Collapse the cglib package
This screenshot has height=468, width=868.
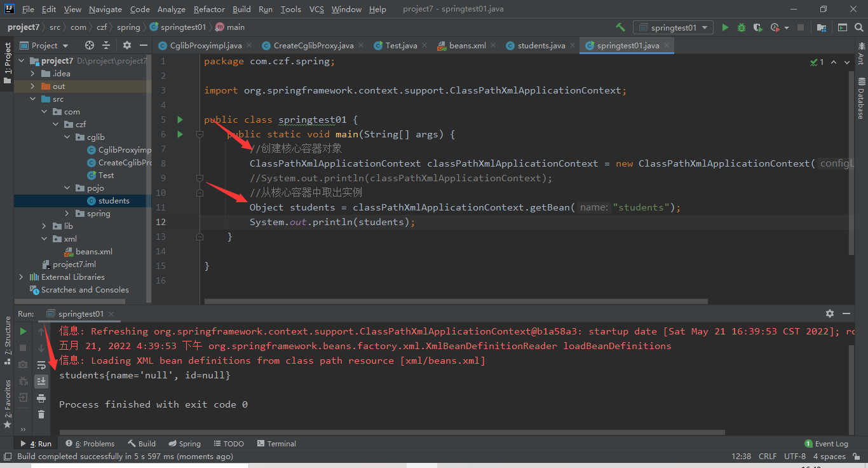[x=67, y=137]
